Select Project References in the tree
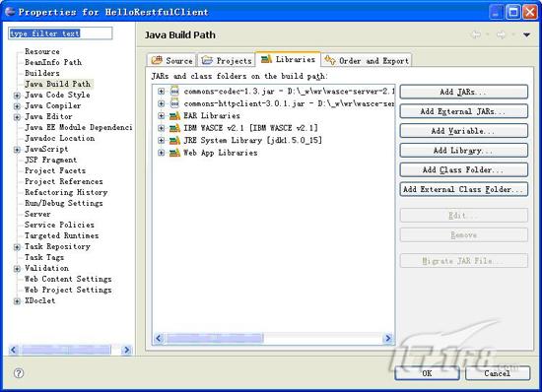 [x=64, y=181]
